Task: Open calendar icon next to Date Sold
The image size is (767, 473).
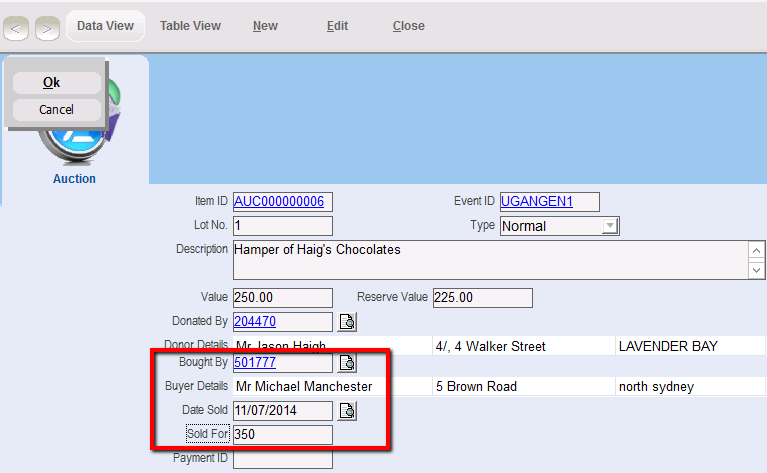Action: coord(347,410)
